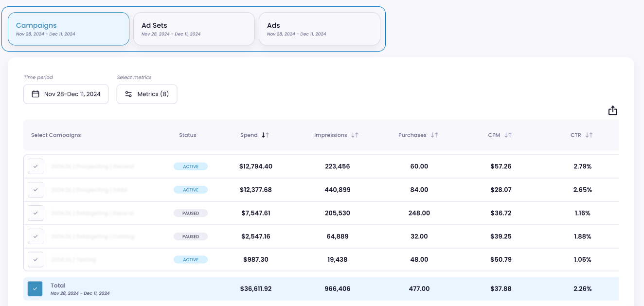Uncheck the first campaign row checkbox
The width and height of the screenshot is (644, 306).
pos(35,166)
